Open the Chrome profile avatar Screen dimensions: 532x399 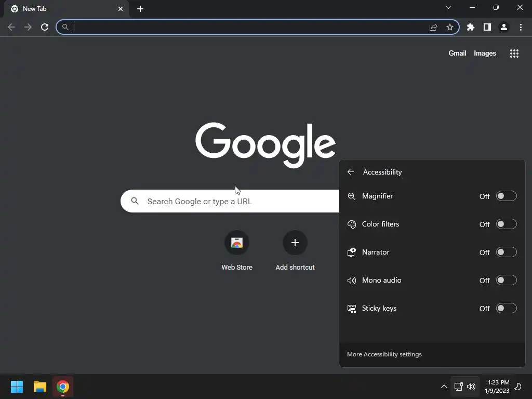coord(504,27)
